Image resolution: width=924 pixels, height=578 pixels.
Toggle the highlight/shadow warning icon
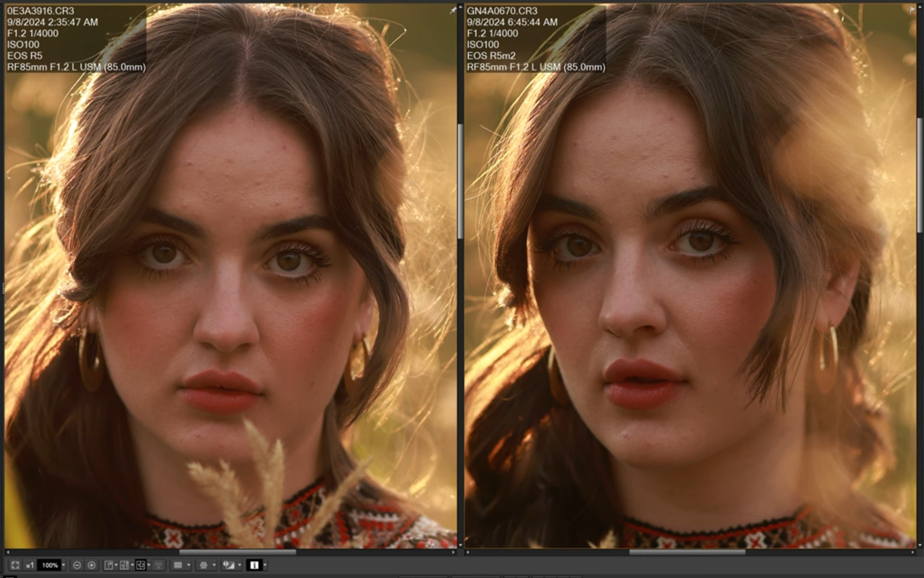(x=229, y=565)
